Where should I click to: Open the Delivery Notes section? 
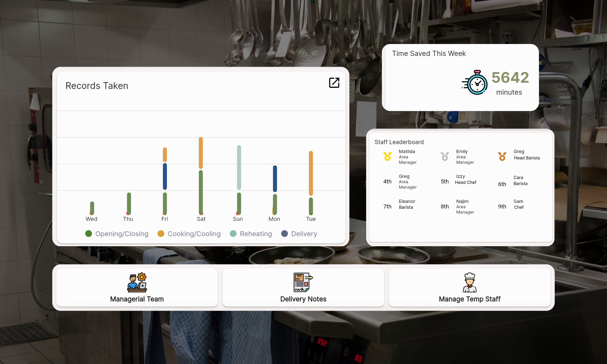303,299
